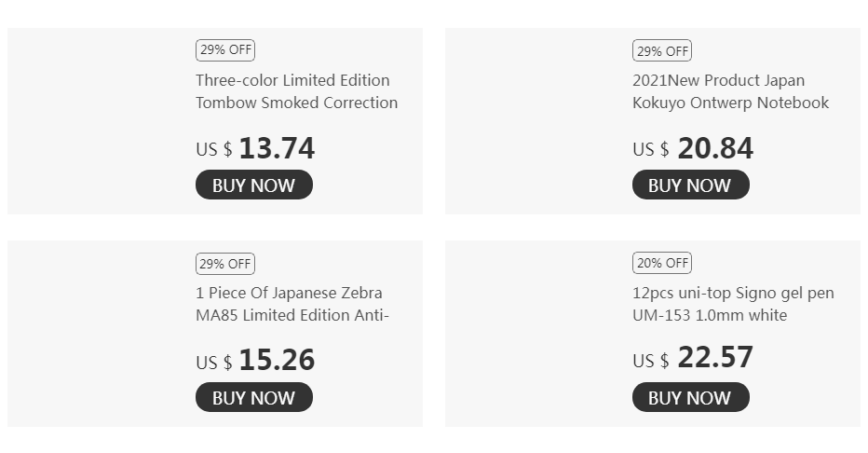Click BUY NOW for Tombow Smoked Correction
This screenshot has width=868, height=453.
click(253, 185)
